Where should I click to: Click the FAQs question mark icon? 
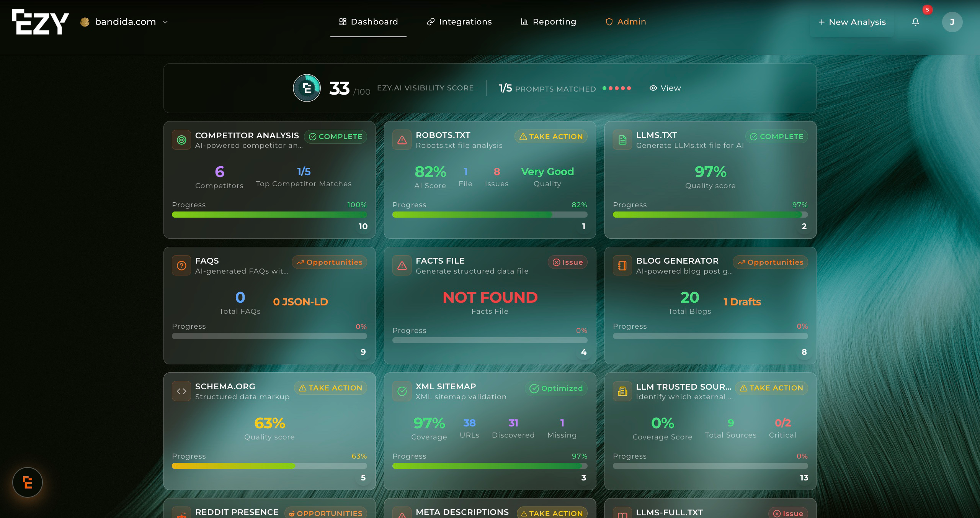tap(181, 265)
